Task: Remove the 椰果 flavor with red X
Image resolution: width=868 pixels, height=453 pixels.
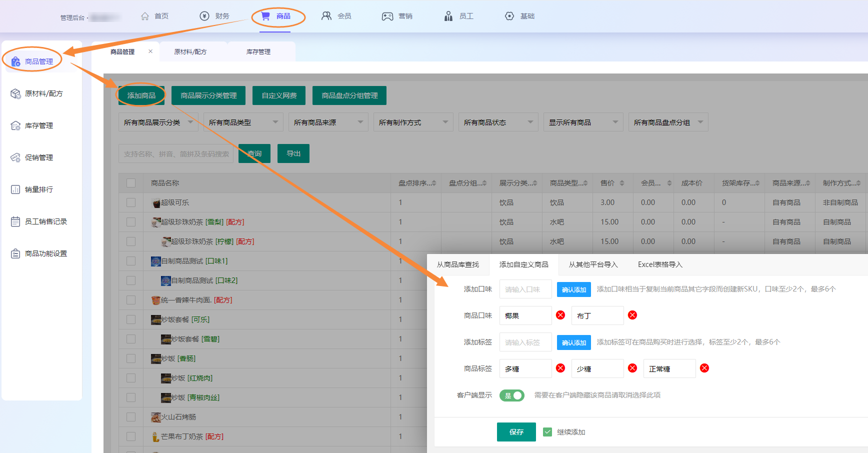Action: tap(560, 315)
